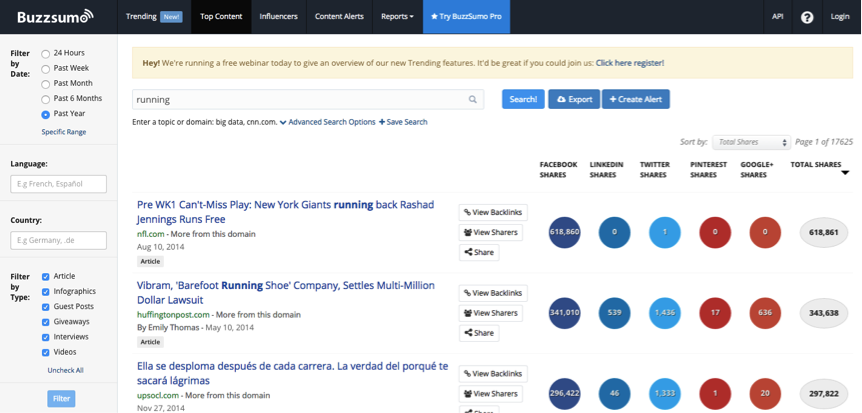The height and width of the screenshot is (413, 862).
Task: Click the magnifier icon in search box
Action: click(472, 100)
